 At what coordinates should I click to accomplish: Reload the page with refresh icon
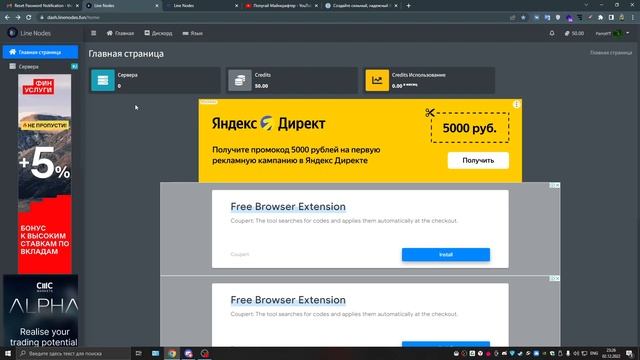(x=29, y=18)
